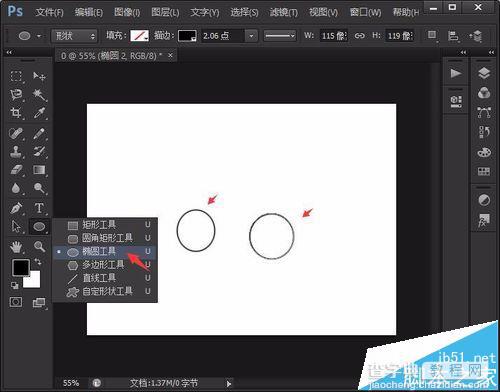The height and width of the screenshot is (392, 500).
Task: Choose 多边形工具 from the flyout
Action: click(105, 265)
